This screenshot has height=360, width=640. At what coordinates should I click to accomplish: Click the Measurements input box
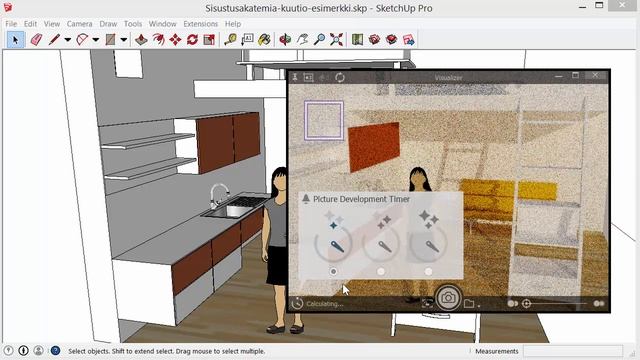point(573,351)
